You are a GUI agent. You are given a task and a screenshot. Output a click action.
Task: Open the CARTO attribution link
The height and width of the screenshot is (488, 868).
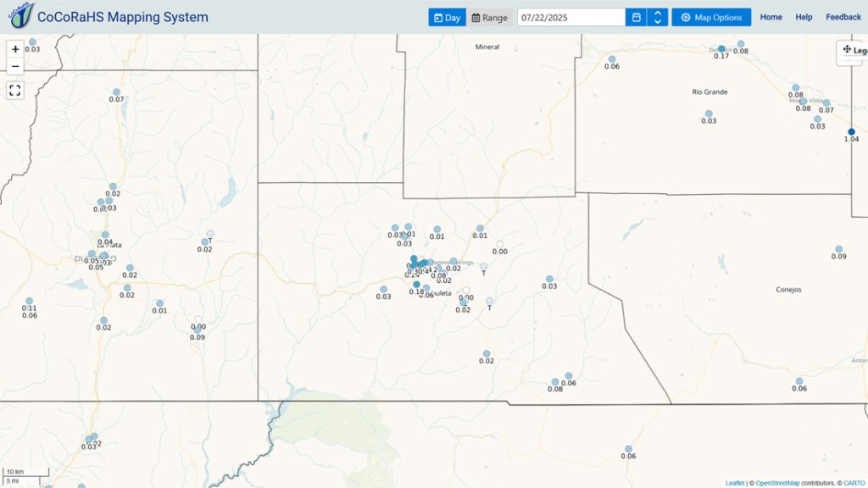pos(854,483)
